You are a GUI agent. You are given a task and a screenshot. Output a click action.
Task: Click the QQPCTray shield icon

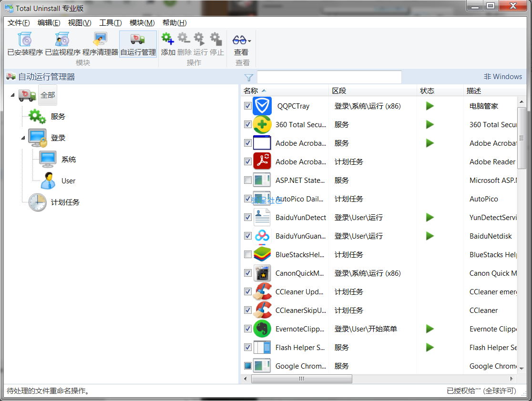[x=262, y=106]
